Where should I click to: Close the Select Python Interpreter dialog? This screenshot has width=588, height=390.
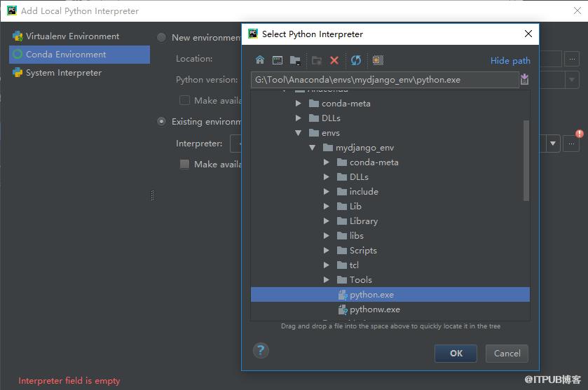tap(528, 34)
